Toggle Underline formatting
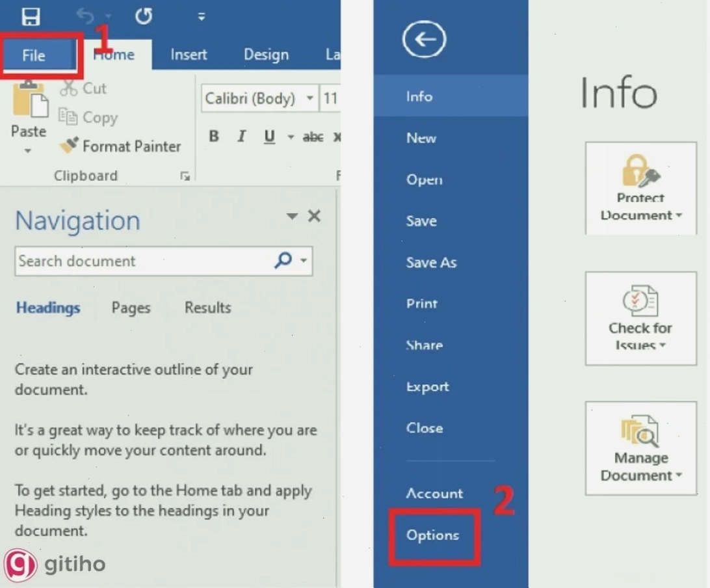 coord(269,137)
